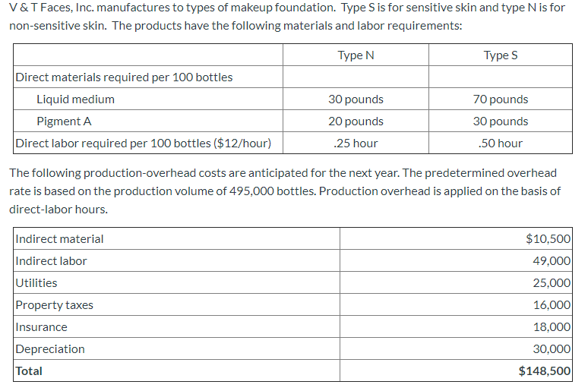Image resolution: width=588 pixels, height=391 pixels.
Task: Click the '16,000' value
Action: point(552,305)
